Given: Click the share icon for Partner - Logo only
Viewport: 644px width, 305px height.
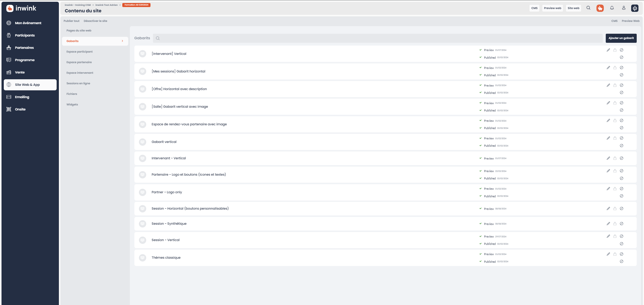Looking at the screenshot, I should click(x=615, y=189).
